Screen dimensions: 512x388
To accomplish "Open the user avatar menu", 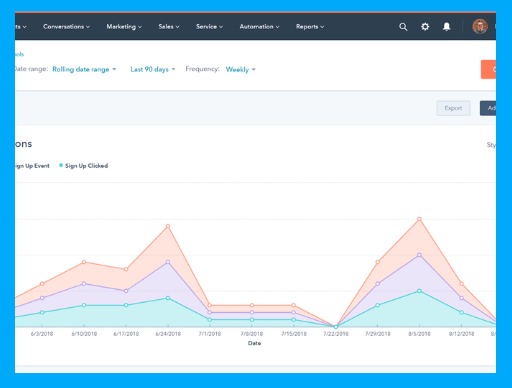I will [x=480, y=26].
